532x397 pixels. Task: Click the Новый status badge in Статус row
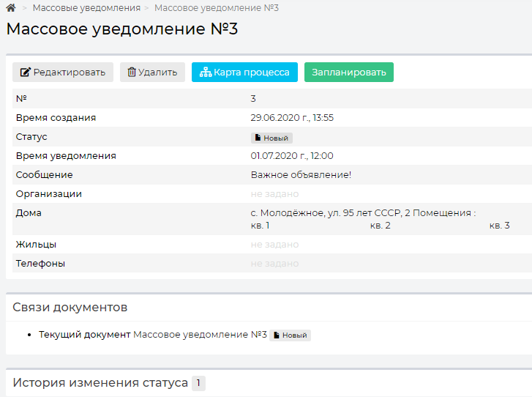click(x=271, y=138)
